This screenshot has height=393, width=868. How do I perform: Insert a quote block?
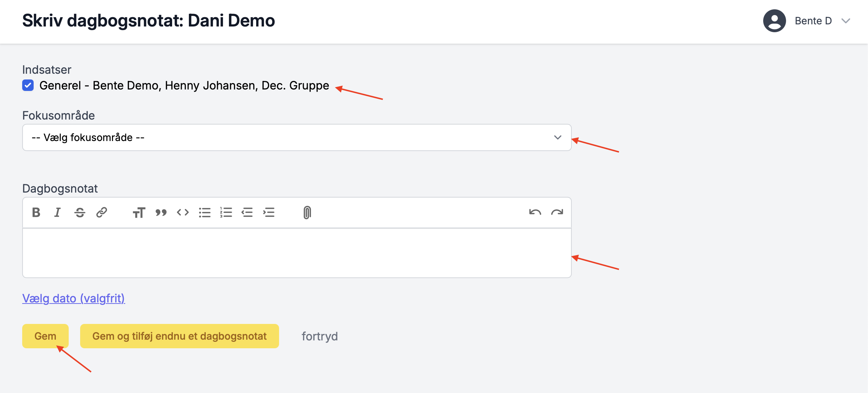(x=161, y=213)
